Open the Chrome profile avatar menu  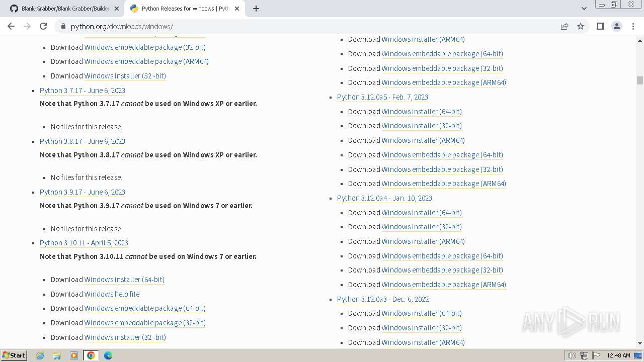(617, 26)
